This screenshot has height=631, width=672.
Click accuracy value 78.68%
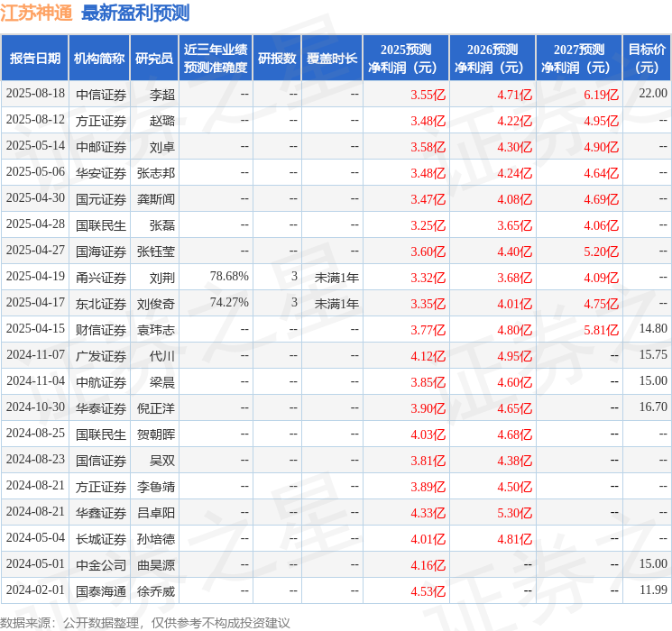229,277
